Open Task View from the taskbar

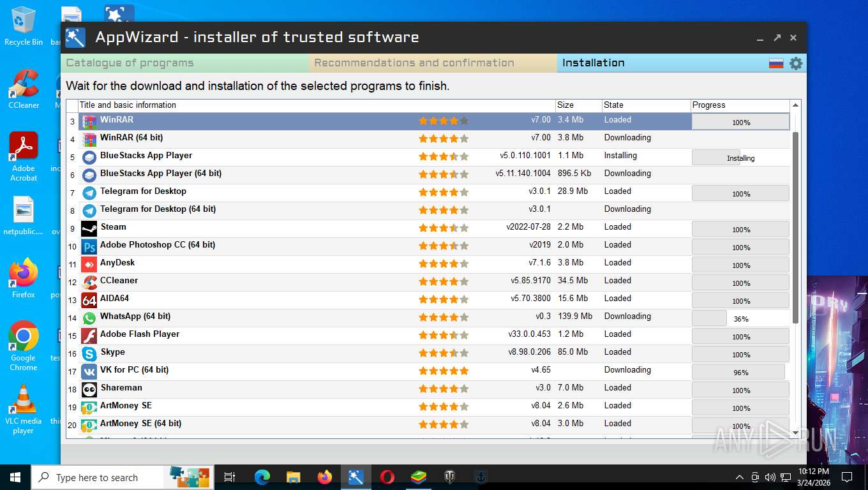click(x=230, y=477)
